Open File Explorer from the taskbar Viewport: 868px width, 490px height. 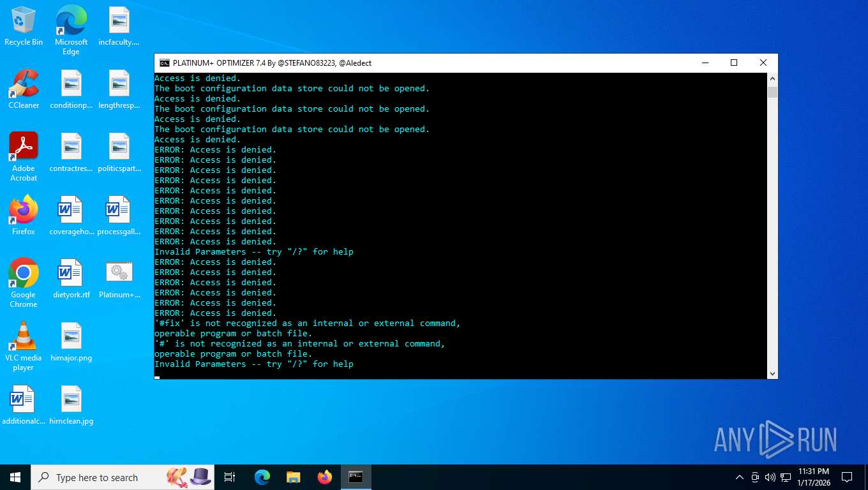click(293, 477)
